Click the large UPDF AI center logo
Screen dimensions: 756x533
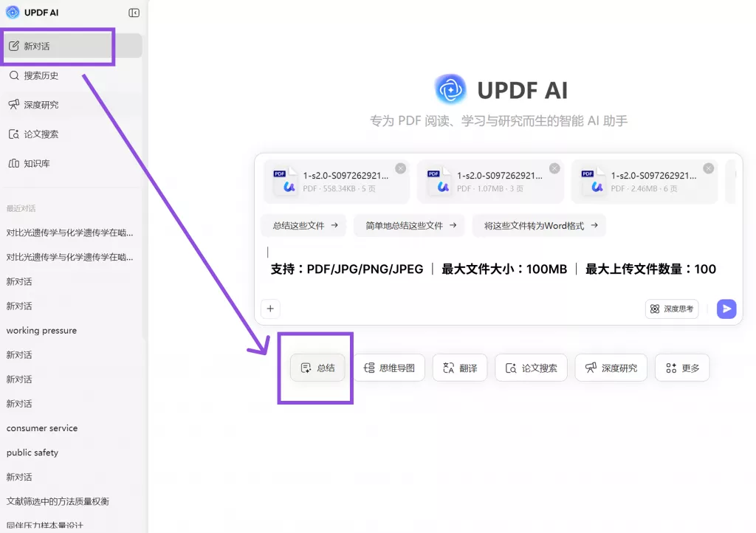[x=450, y=89]
